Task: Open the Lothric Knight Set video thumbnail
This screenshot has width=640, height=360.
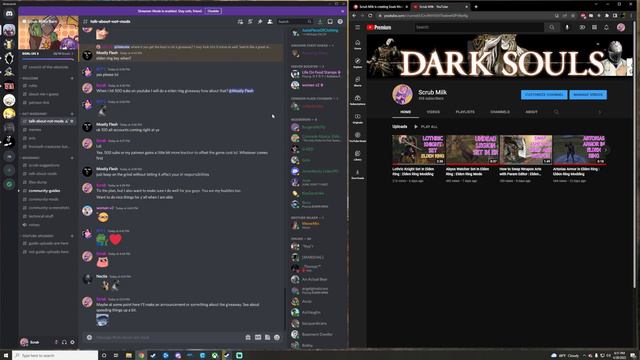Action: point(418,150)
